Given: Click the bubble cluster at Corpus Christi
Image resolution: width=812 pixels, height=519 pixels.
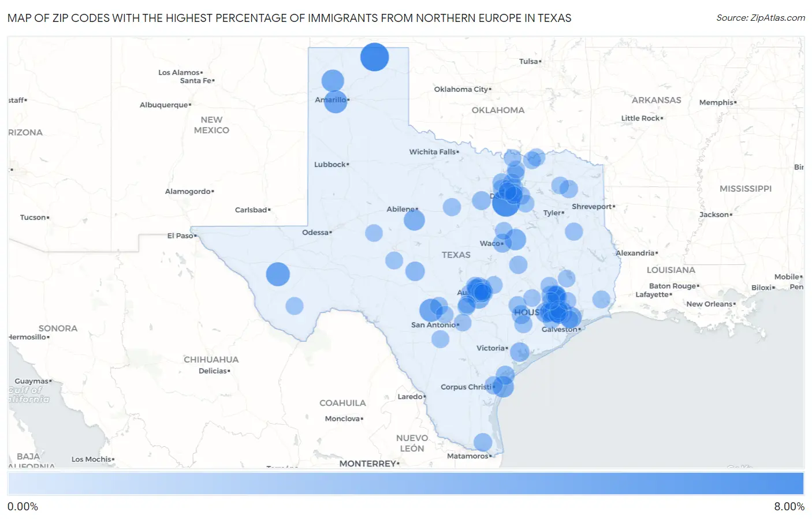Looking at the screenshot, I should pyautogui.click(x=503, y=386).
